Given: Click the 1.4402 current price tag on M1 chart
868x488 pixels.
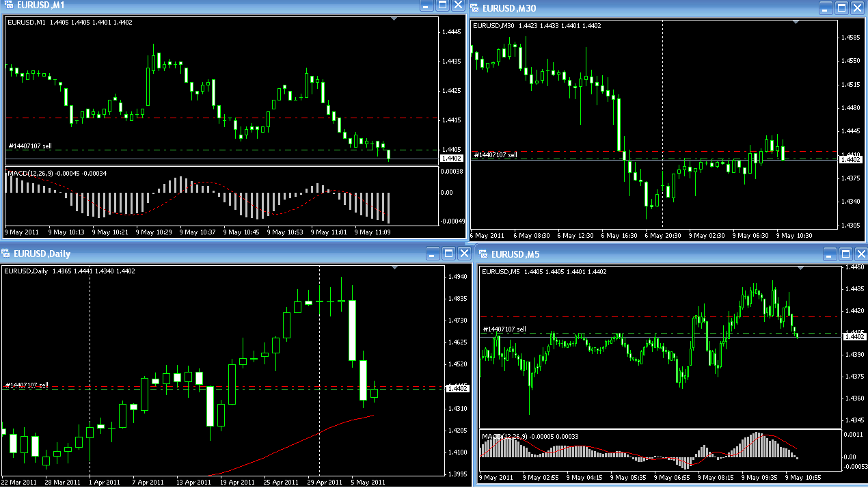Looking at the screenshot, I should 450,159.
